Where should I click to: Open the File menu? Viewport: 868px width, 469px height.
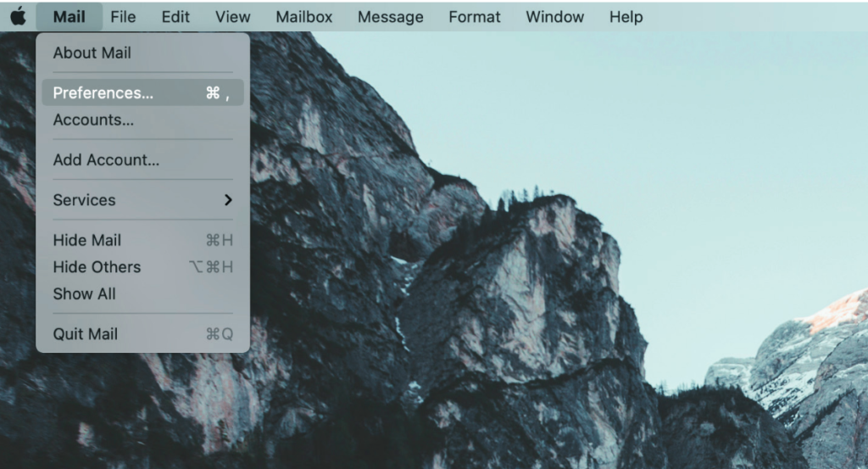123,17
